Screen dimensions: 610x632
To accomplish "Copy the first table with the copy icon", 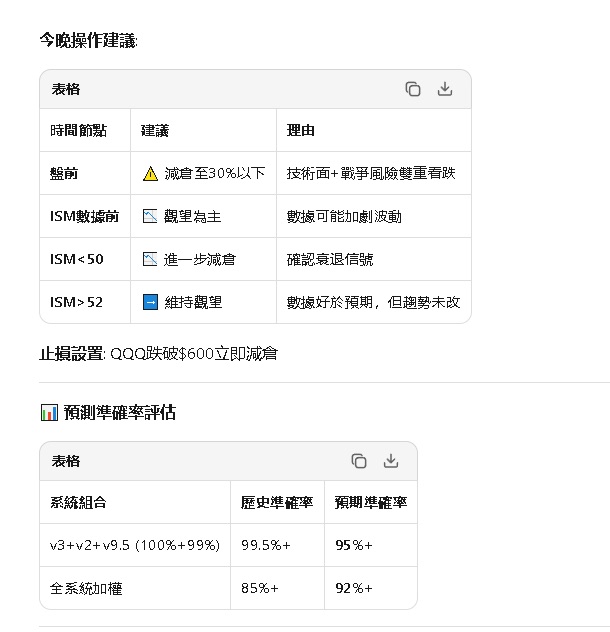I will pyautogui.click(x=413, y=89).
